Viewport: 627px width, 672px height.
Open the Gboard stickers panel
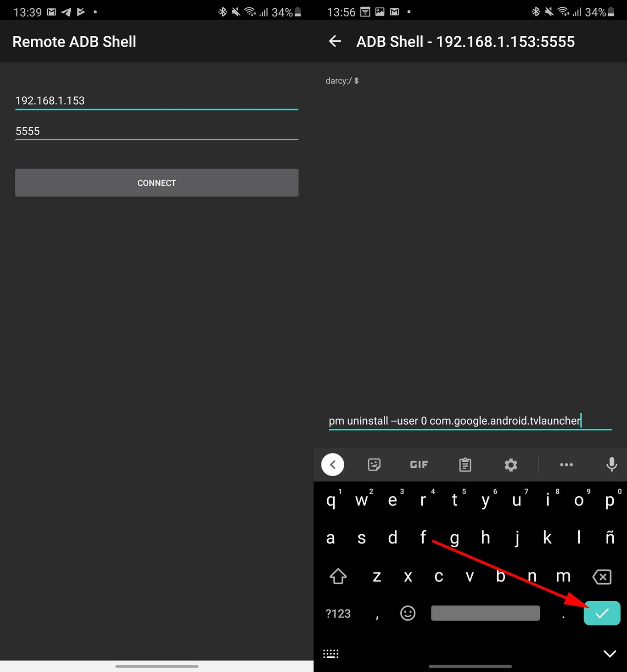click(374, 465)
